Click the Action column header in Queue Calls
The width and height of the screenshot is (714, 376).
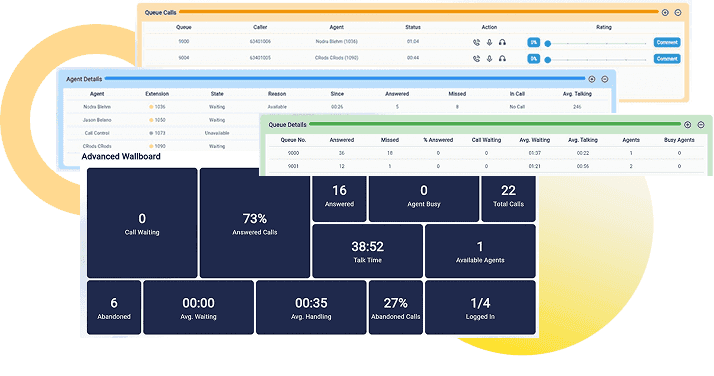click(490, 27)
